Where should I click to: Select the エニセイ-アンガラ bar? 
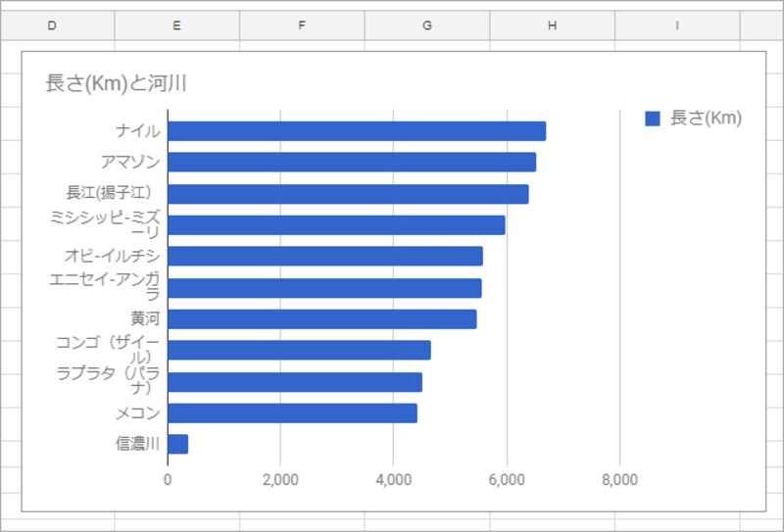pyautogui.click(x=324, y=288)
